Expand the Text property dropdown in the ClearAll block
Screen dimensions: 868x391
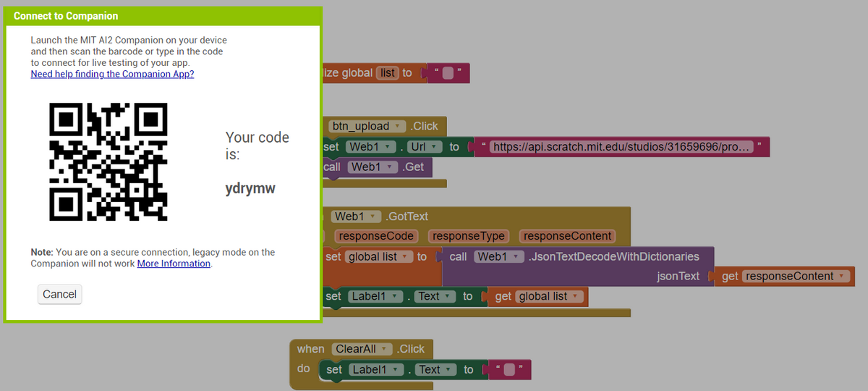pos(451,369)
